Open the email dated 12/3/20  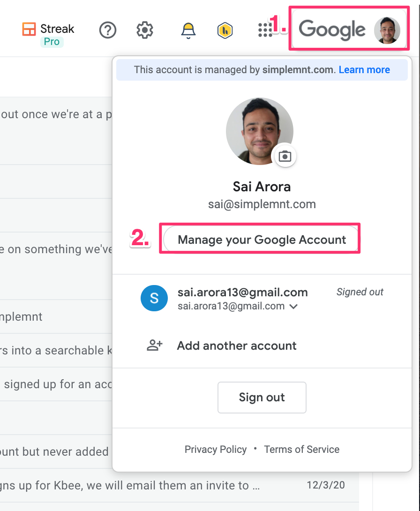coord(179,485)
